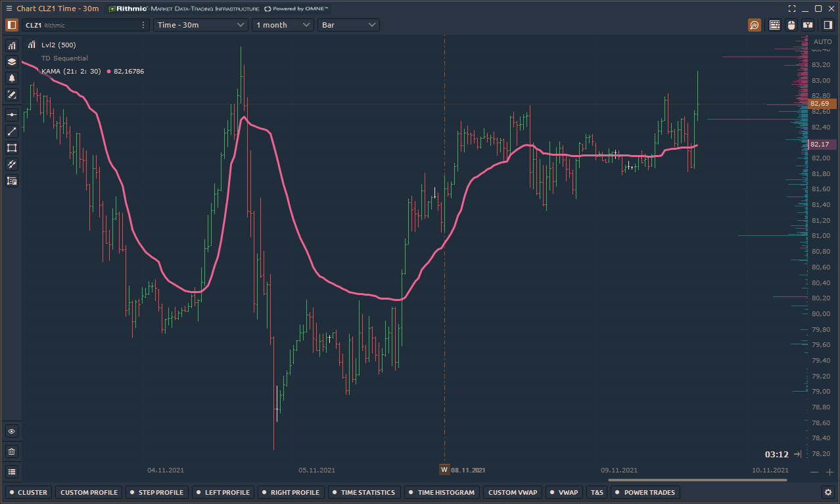Image resolution: width=840 pixels, height=504 pixels.
Task: Toggle drawings visibility with eye icon
Action: [12, 432]
